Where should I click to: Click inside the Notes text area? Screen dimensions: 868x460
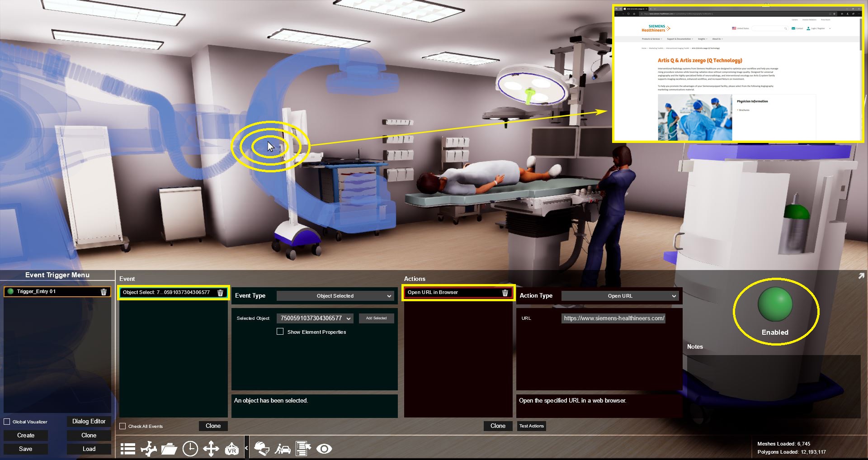coord(774,387)
